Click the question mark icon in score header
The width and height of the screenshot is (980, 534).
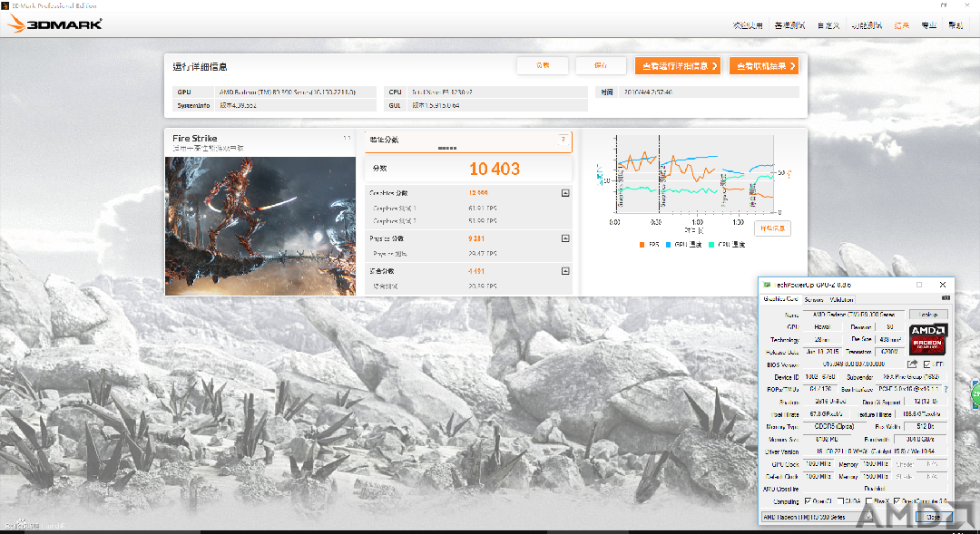coord(563,140)
